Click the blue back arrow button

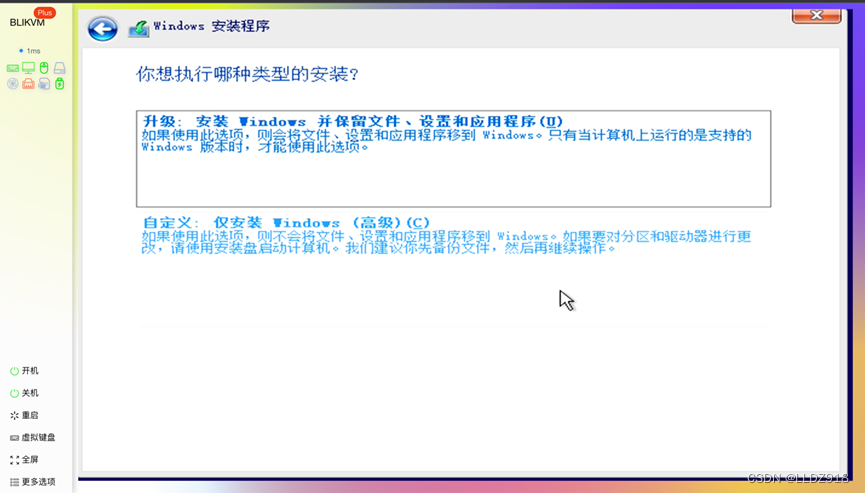(103, 28)
